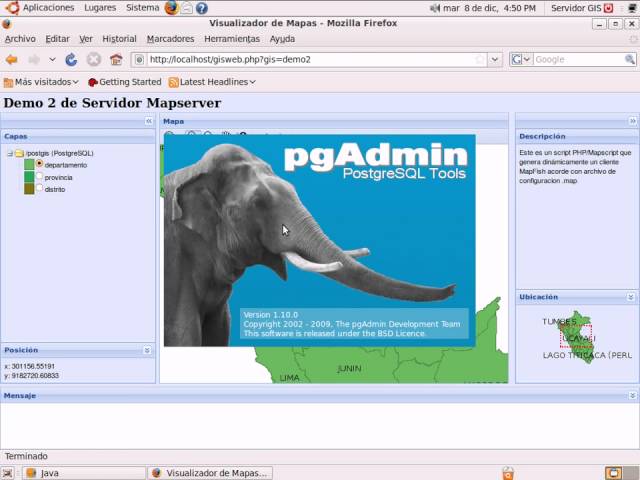Bookmark this page with the star

pos(480,60)
